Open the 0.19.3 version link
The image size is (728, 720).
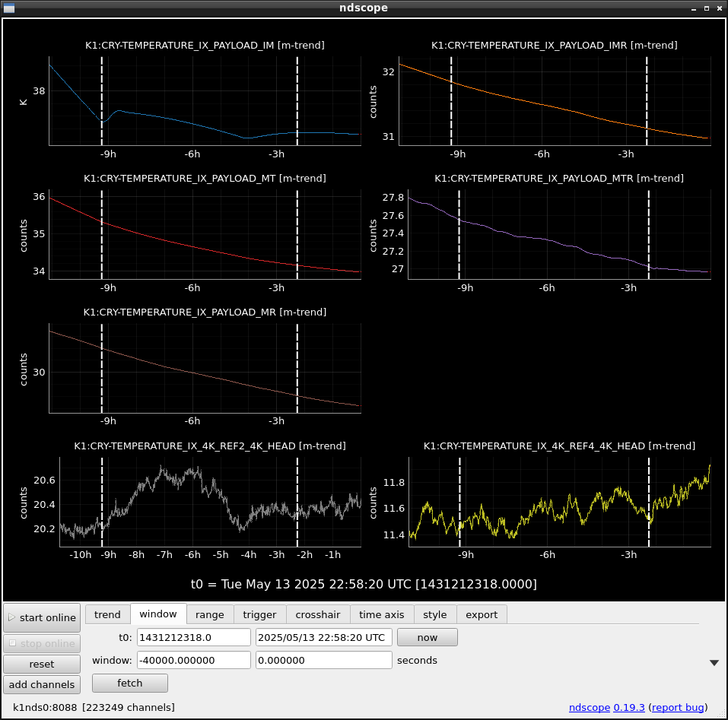click(629, 708)
